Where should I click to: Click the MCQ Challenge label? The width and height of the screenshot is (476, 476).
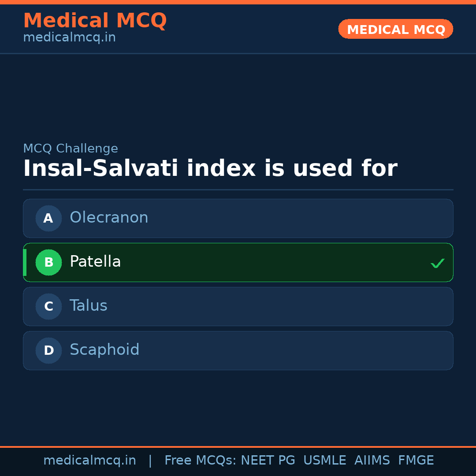[x=71, y=149]
